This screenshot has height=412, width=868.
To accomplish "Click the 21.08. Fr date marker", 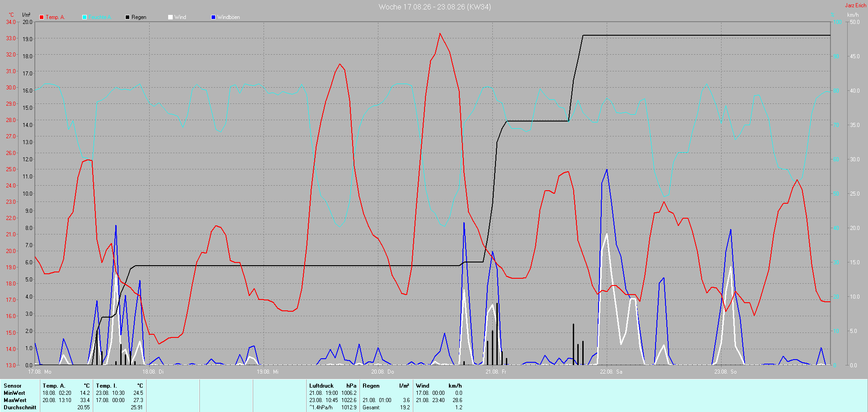I will (x=496, y=372).
